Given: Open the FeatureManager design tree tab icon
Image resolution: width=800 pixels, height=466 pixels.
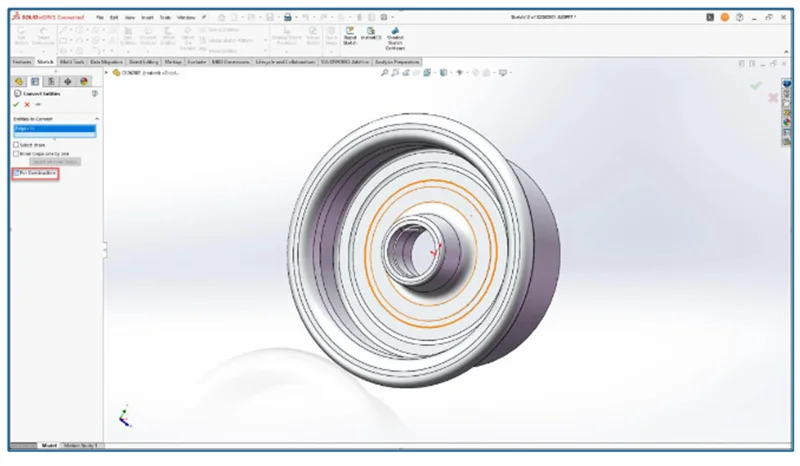Looking at the screenshot, I should coord(19,81).
